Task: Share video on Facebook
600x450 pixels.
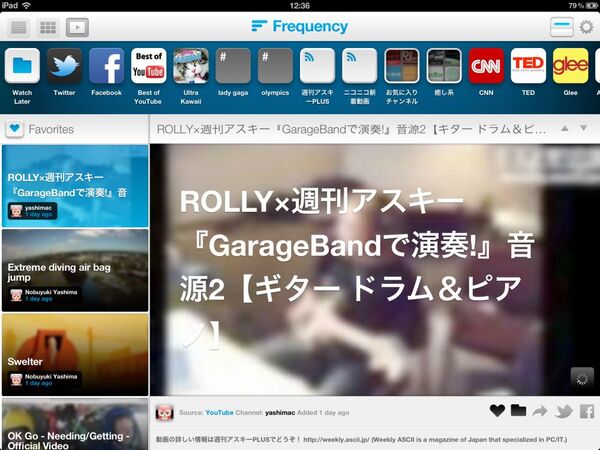Action: [587, 411]
